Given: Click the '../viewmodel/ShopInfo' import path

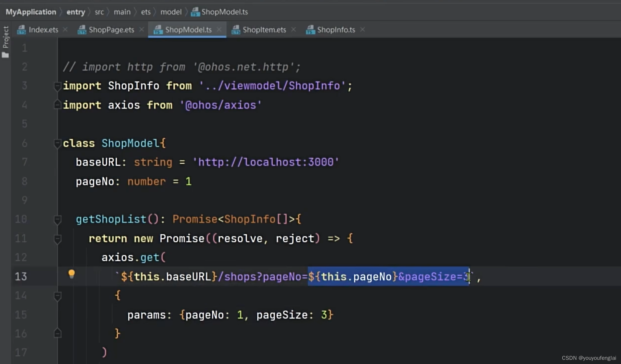Looking at the screenshot, I should click(x=272, y=86).
